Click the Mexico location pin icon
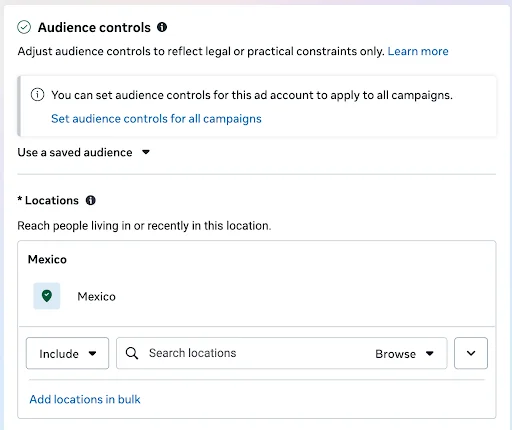The width and height of the screenshot is (512, 430). (x=47, y=296)
